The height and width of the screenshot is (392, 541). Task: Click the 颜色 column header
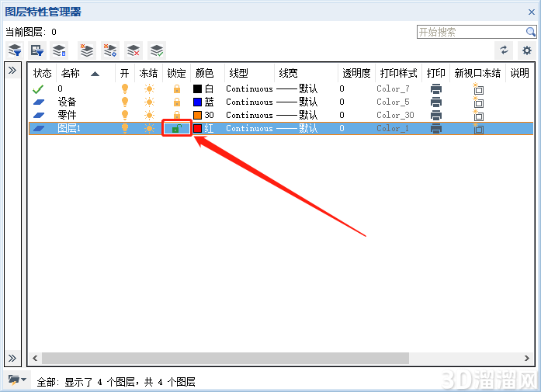click(205, 73)
